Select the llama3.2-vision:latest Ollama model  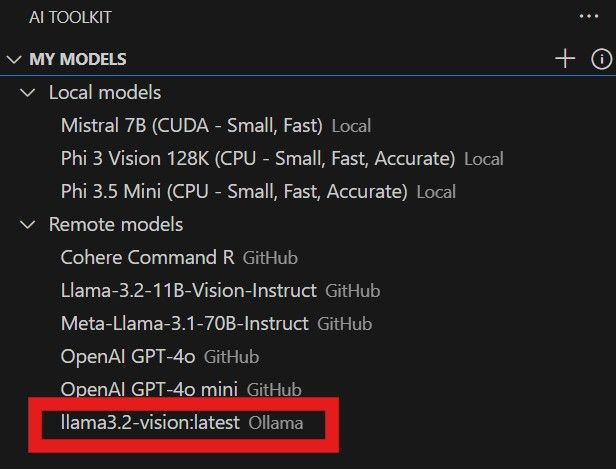point(150,423)
